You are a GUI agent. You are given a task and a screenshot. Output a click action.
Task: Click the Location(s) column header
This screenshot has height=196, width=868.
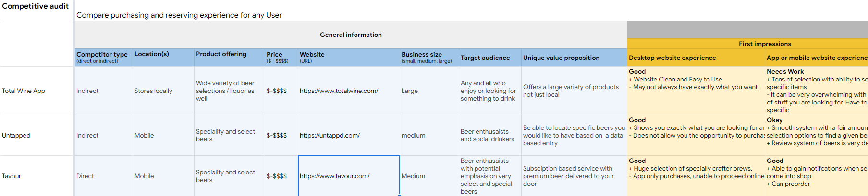coord(152,54)
